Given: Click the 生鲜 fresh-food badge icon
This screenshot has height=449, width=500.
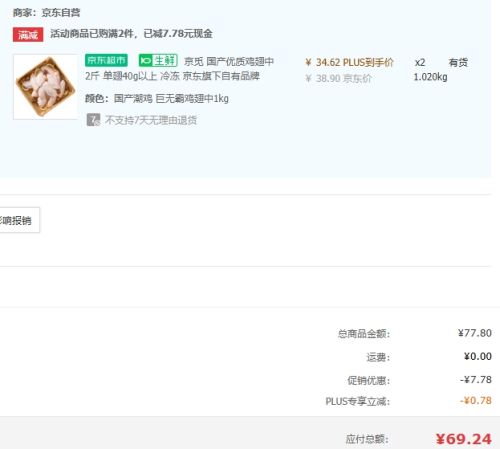Looking at the screenshot, I should point(158,60).
